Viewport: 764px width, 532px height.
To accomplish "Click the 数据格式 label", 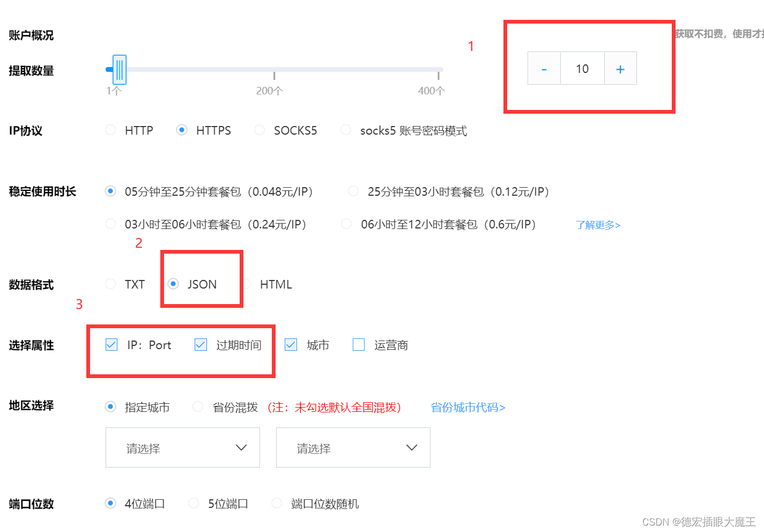I will (x=31, y=285).
